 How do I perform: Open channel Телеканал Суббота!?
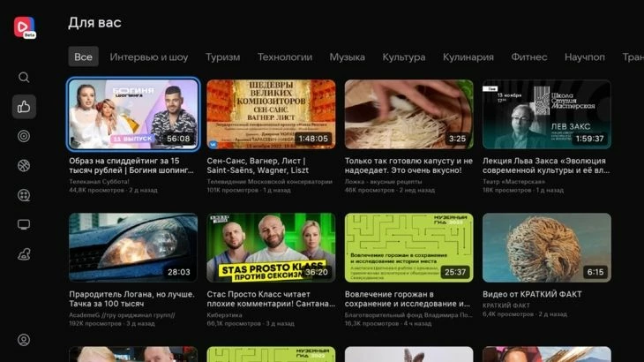[x=99, y=182]
